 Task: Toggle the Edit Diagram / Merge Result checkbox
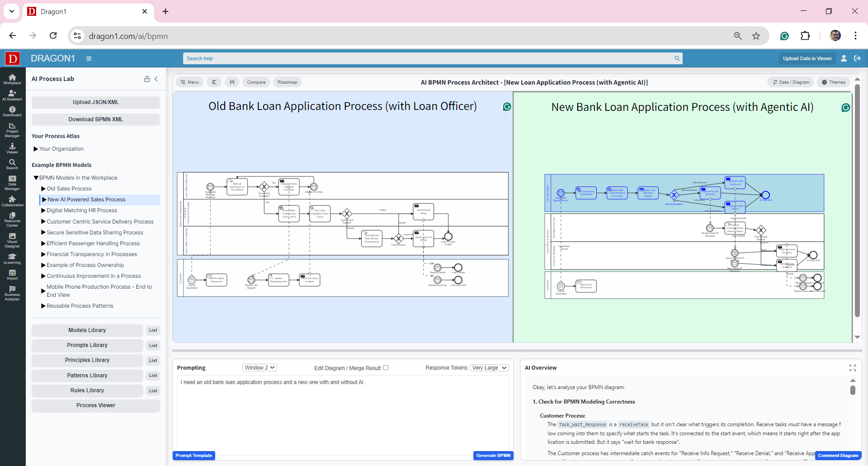point(386,368)
